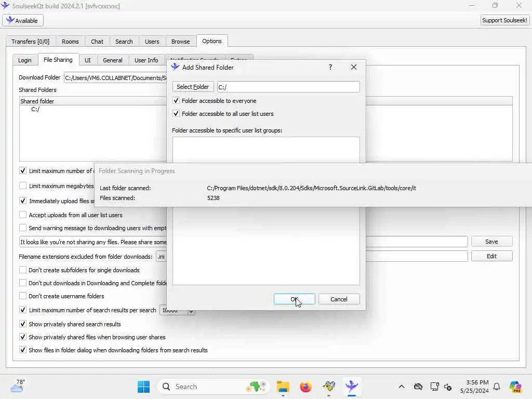Click the Support Soulseek! button
The image size is (532, 399).
coord(504,20)
